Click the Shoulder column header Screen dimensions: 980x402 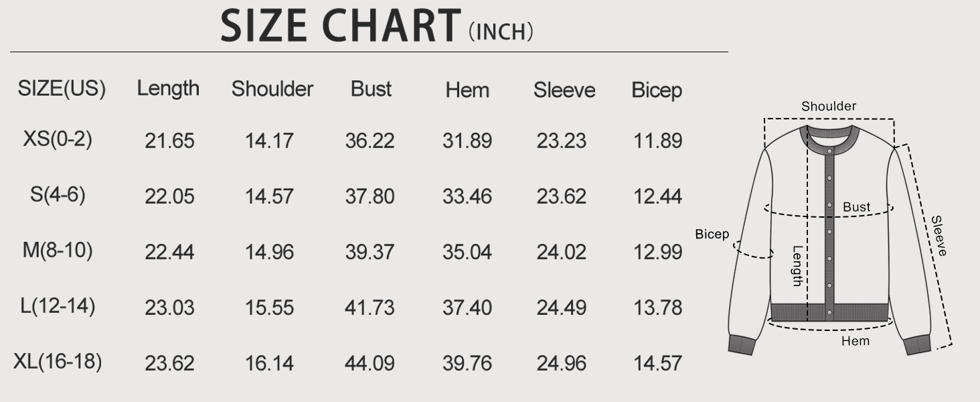272,89
